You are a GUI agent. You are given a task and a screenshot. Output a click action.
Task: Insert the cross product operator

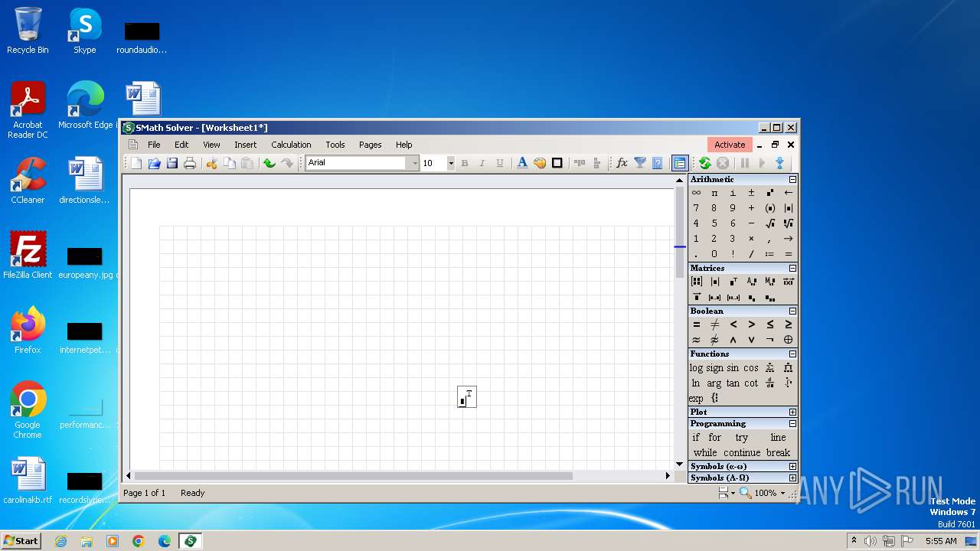point(789,282)
